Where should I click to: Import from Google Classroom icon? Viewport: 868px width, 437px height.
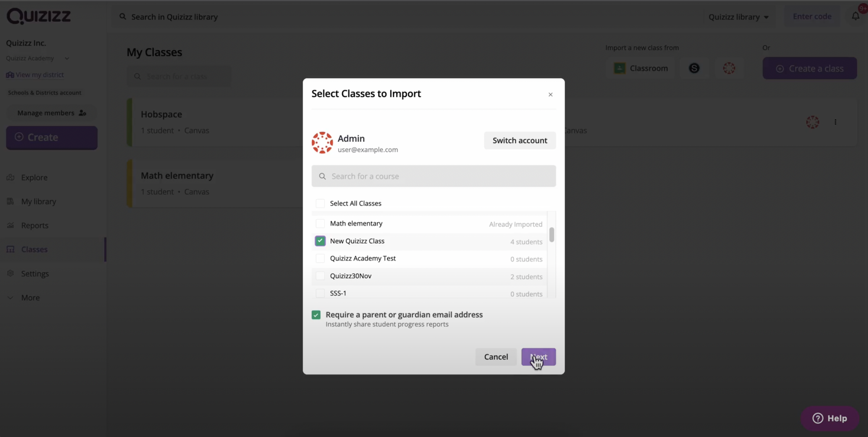[x=619, y=69]
